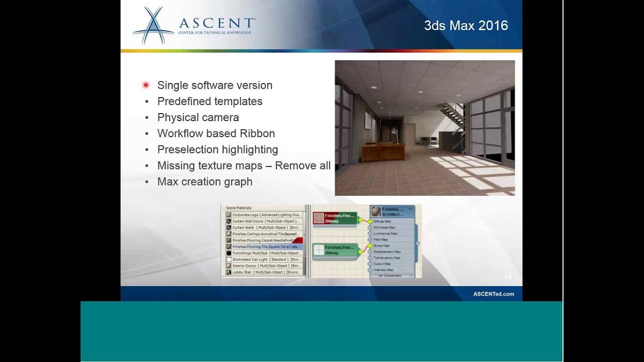Click the Curtain Walls material sphere icon
This screenshot has width=644, height=362.
[x=229, y=228]
